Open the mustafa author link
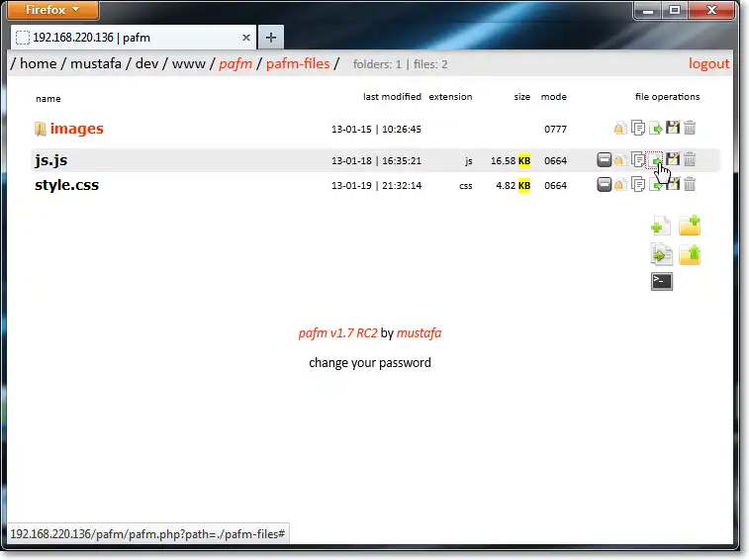 click(419, 333)
